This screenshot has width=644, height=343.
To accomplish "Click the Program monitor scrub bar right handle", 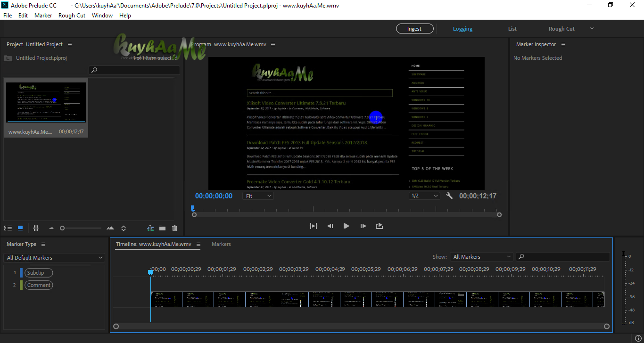I will click(x=499, y=215).
